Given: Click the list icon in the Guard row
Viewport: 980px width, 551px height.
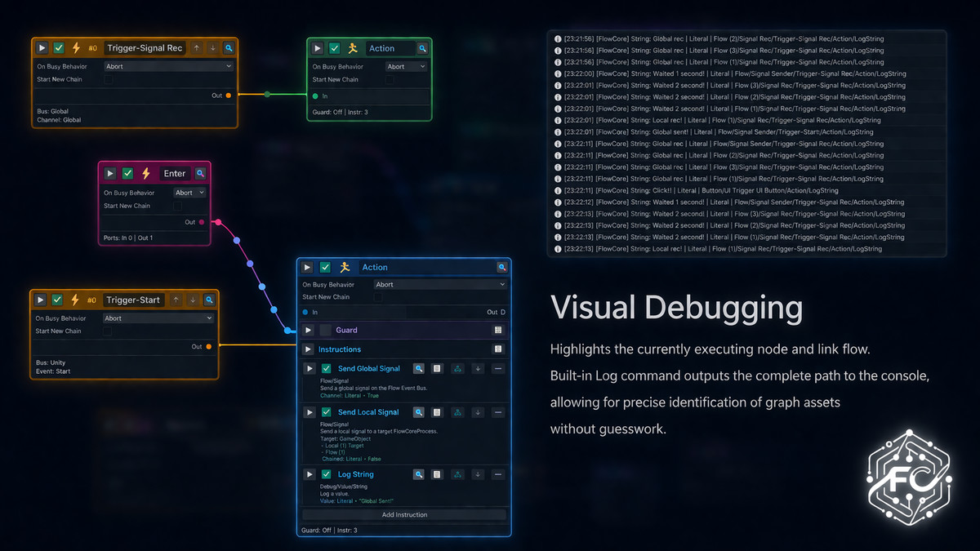Looking at the screenshot, I should (497, 331).
